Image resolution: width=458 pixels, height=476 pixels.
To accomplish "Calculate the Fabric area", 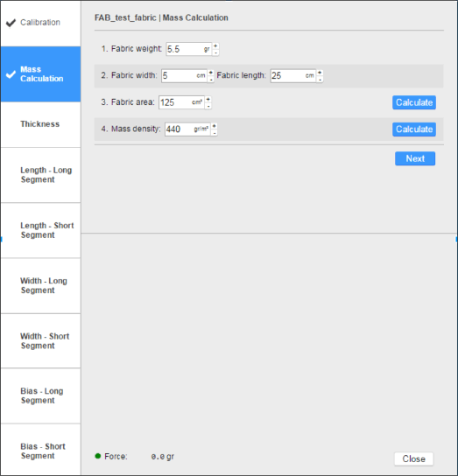I will point(414,102).
